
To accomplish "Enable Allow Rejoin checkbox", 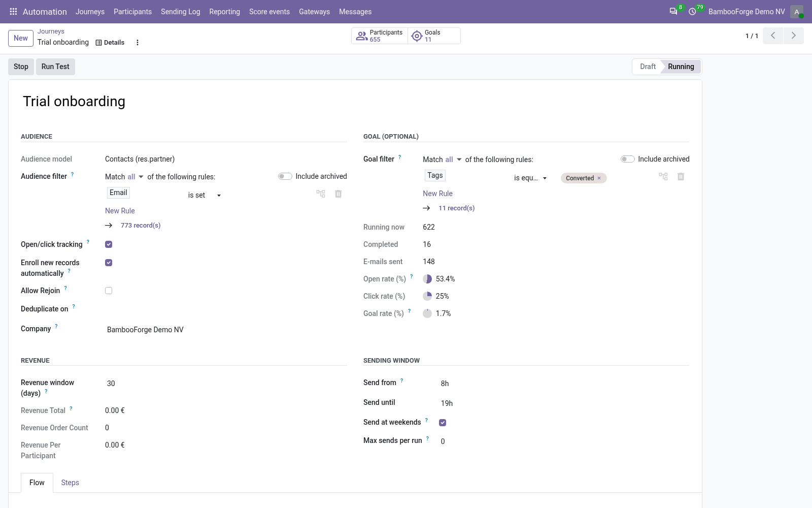I will 109,291.
